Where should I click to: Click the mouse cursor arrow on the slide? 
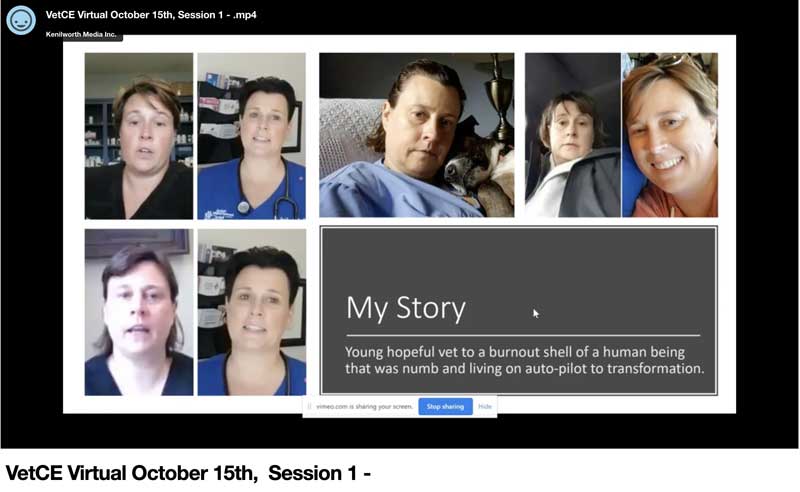coord(536,313)
